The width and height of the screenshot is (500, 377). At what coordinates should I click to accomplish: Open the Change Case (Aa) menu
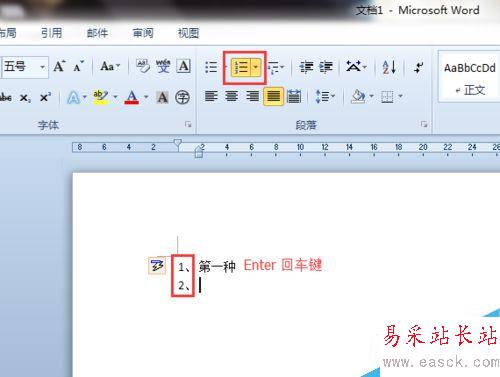[110, 66]
